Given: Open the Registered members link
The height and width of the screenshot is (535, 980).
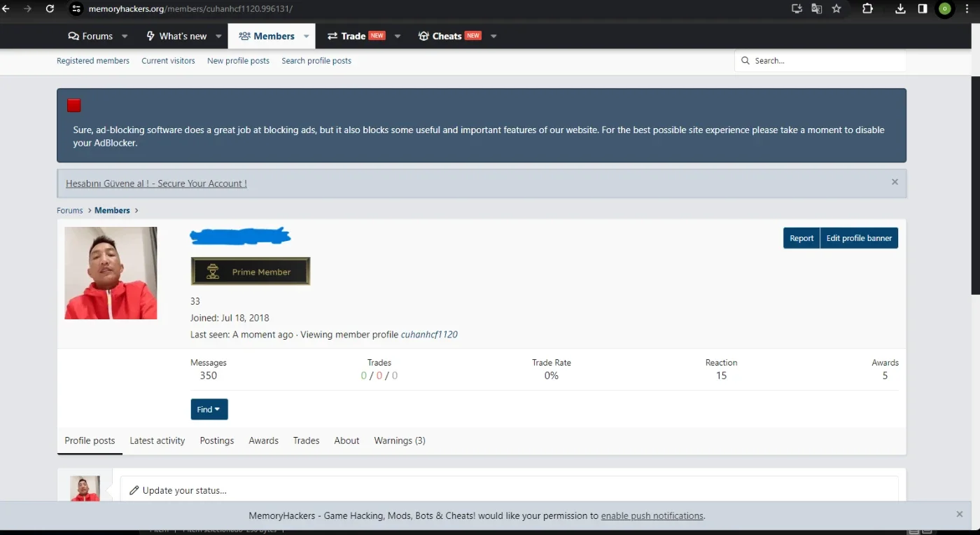Looking at the screenshot, I should click(93, 61).
